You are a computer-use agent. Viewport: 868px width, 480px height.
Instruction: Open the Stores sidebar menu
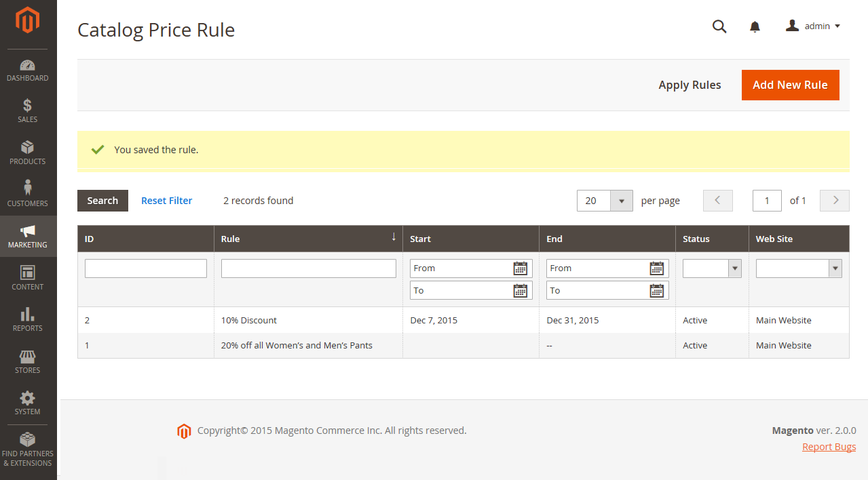(28, 362)
